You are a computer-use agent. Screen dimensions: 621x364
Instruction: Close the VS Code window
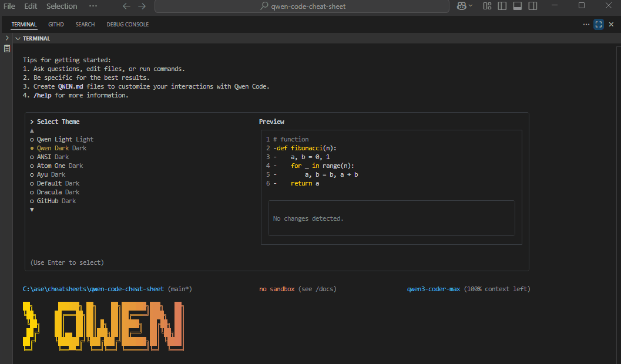pos(609,5)
